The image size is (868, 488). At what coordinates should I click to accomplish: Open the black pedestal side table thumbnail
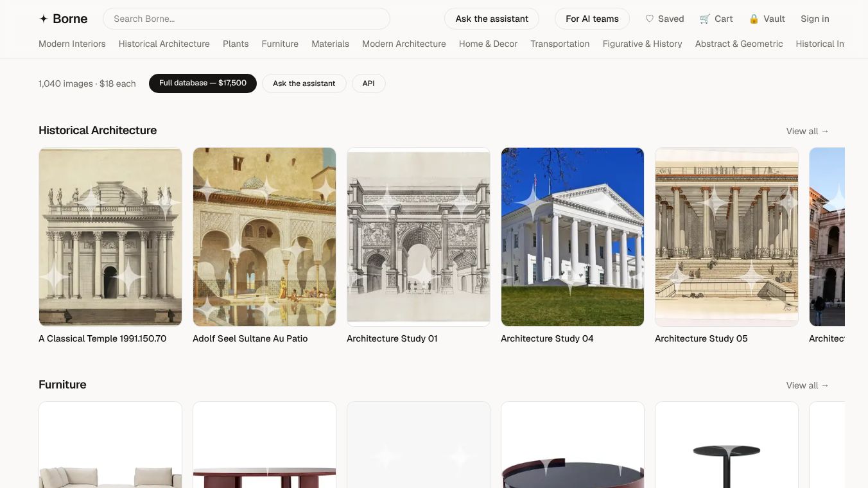pyautogui.click(x=727, y=445)
